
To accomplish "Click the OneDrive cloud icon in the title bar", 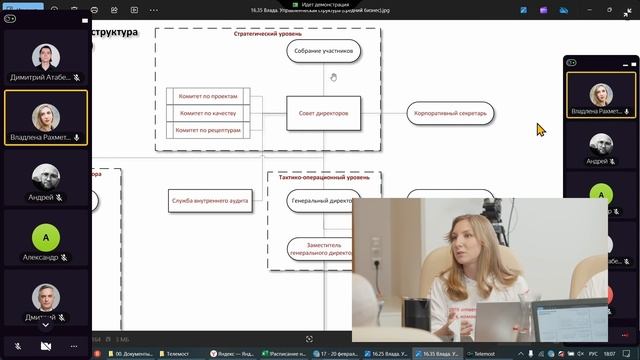I will (x=564, y=10).
